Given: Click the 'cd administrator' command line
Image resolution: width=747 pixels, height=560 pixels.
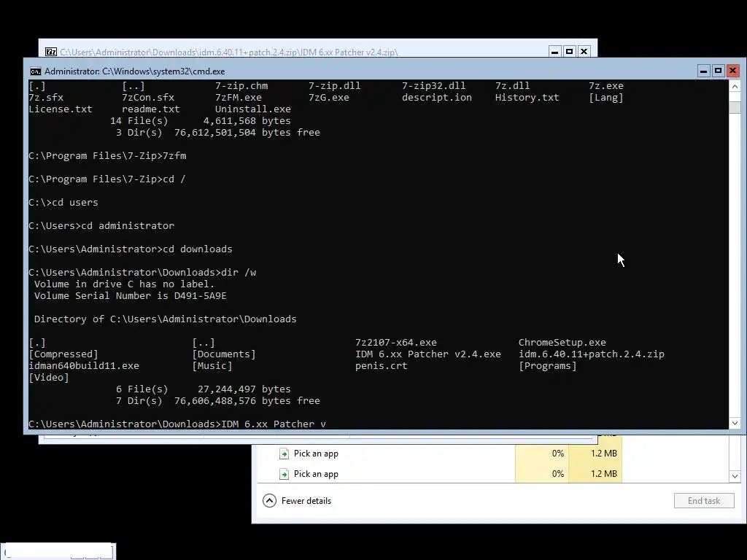Looking at the screenshot, I should 101,226.
